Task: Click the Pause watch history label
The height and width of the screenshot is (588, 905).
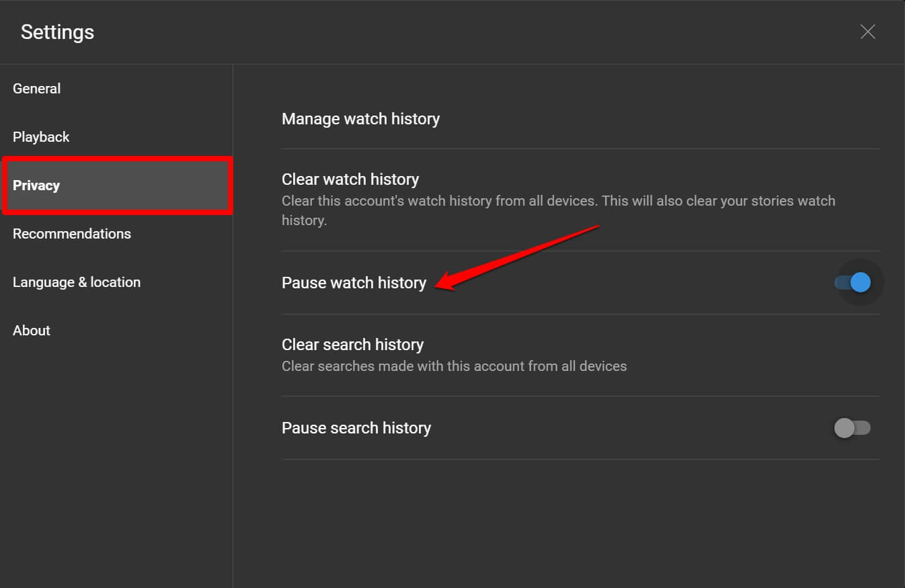Action: coord(354,282)
